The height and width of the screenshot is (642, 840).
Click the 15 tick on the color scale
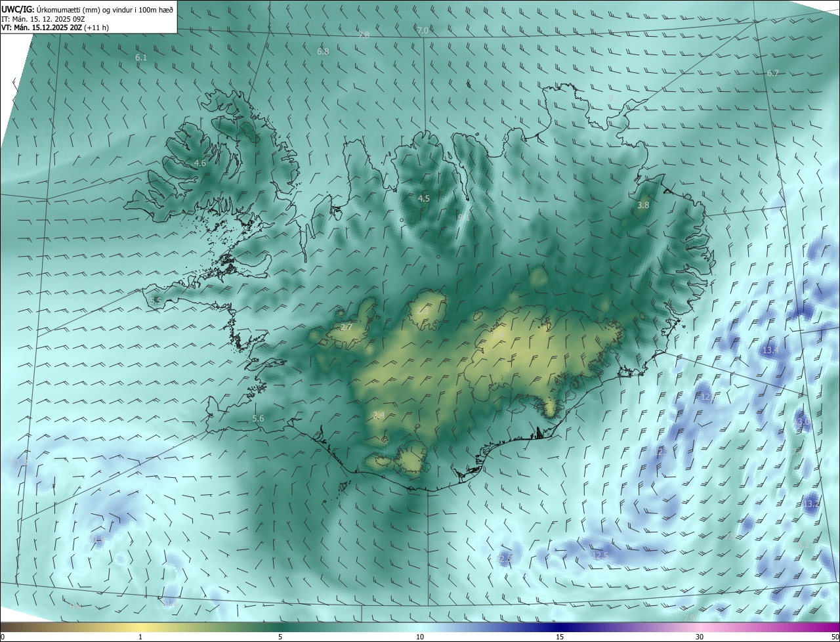coord(560,637)
